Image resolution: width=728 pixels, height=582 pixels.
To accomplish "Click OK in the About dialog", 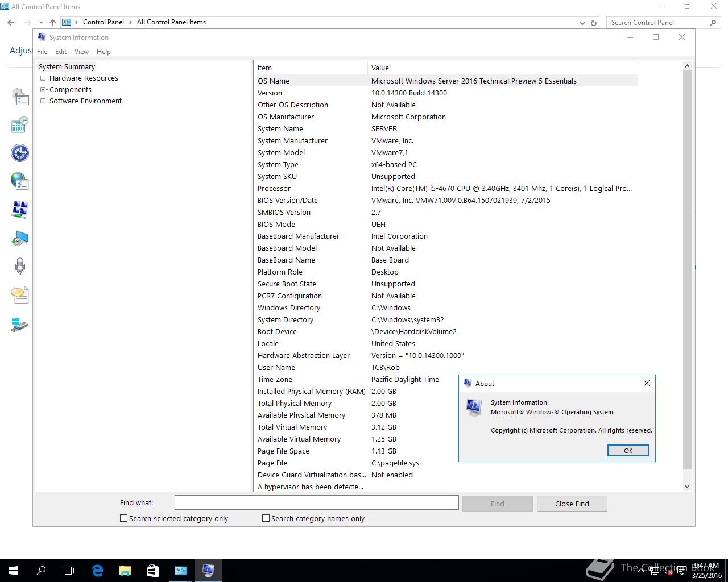I will (628, 451).
